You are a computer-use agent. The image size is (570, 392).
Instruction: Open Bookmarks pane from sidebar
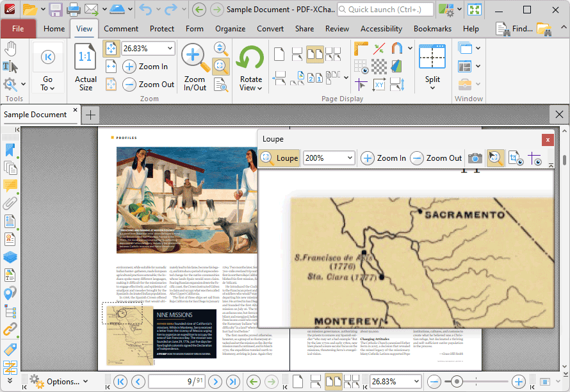[x=10, y=150]
